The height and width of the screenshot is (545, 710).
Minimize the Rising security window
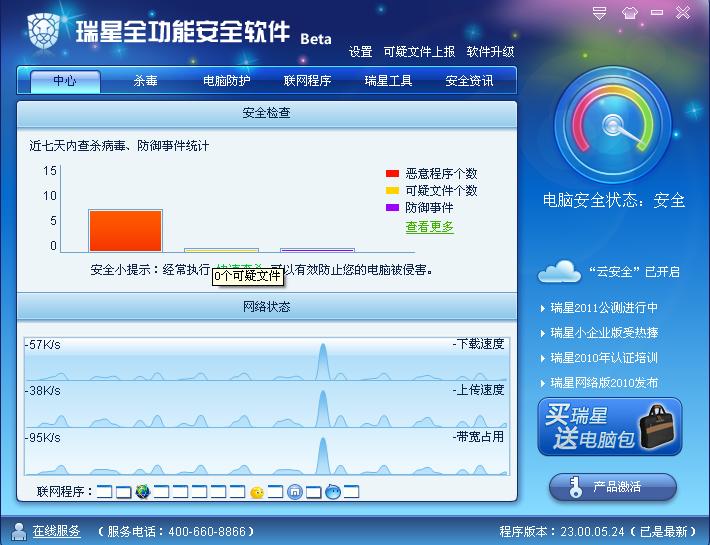pyautogui.click(x=657, y=12)
